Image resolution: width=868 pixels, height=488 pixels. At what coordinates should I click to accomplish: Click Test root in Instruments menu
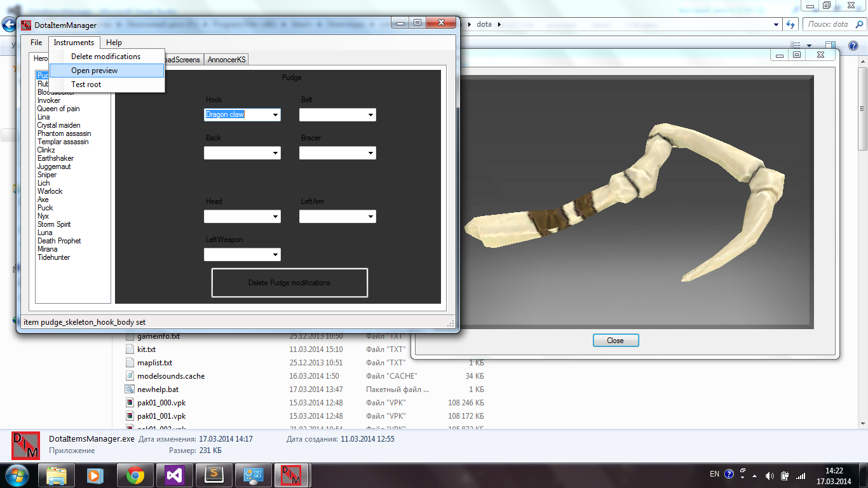coord(106,85)
